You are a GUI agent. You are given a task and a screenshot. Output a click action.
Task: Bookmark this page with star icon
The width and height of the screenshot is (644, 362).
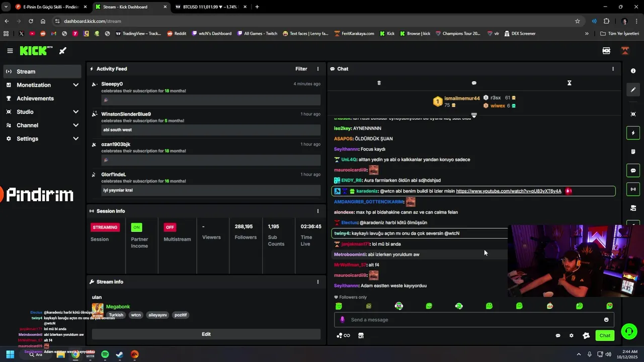(578, 21)
